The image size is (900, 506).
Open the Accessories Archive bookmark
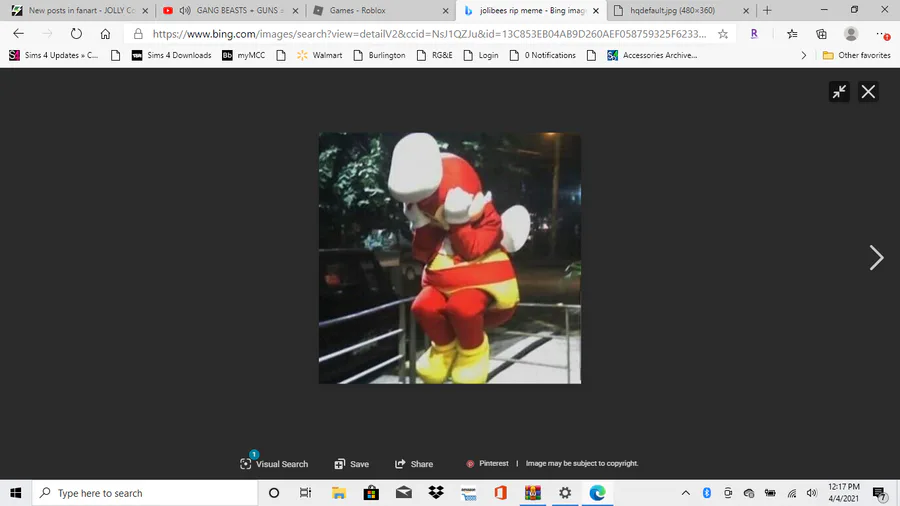[653, 55]
